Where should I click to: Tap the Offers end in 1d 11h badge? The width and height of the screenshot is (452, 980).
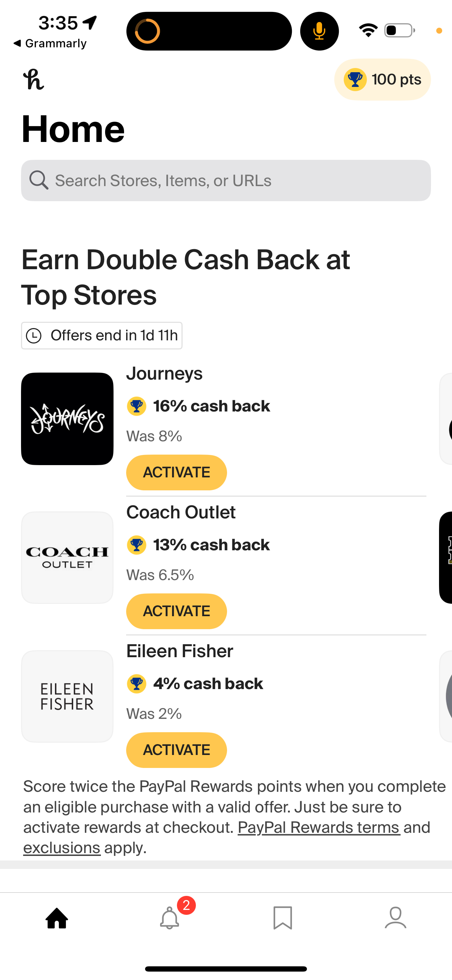(102, 335)
